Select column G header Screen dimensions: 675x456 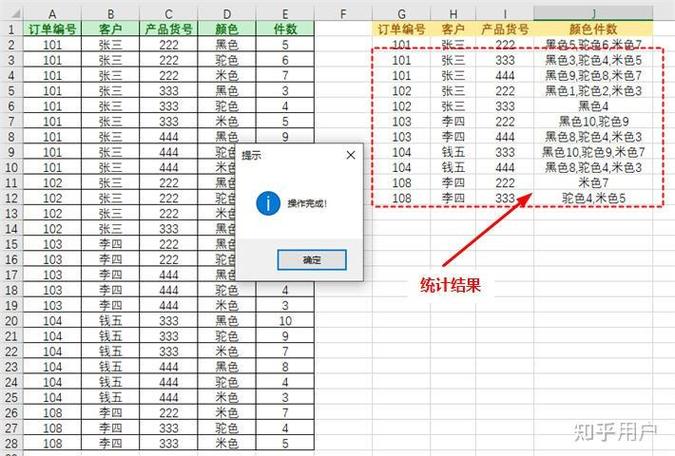401,14
